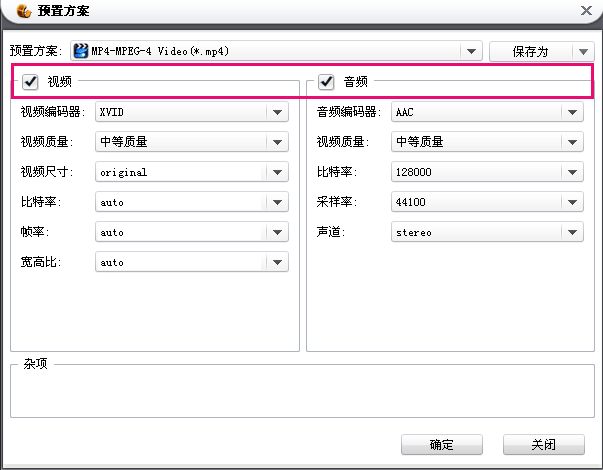
Task: Close the 预置方案 dialog with X
Action: pyautogui.click(x=586, y=10)
